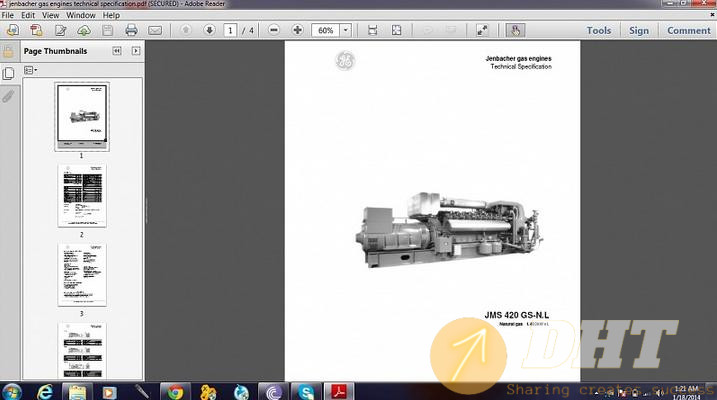Open the Sign pane
This screenshot has height=400, width=717.
[638, 31]
